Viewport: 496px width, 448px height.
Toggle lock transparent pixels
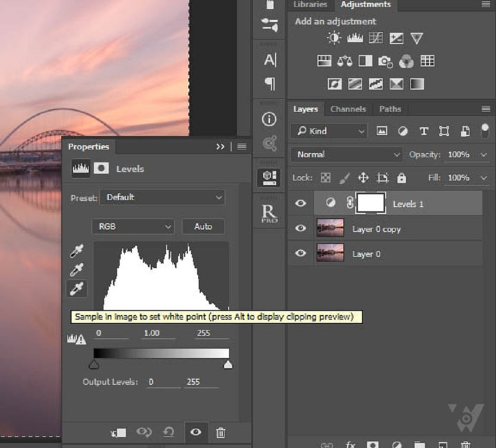click(x=325, y=178)
